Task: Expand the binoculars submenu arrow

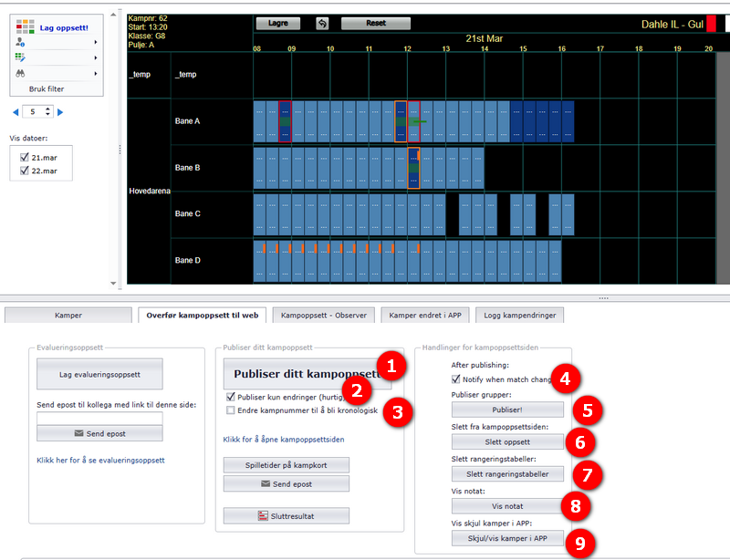Action: pos(96,73)
